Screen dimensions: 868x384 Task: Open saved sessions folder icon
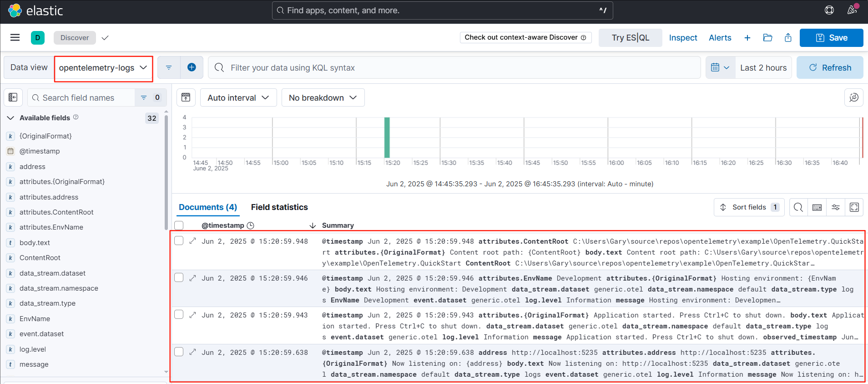pos(767,38)
